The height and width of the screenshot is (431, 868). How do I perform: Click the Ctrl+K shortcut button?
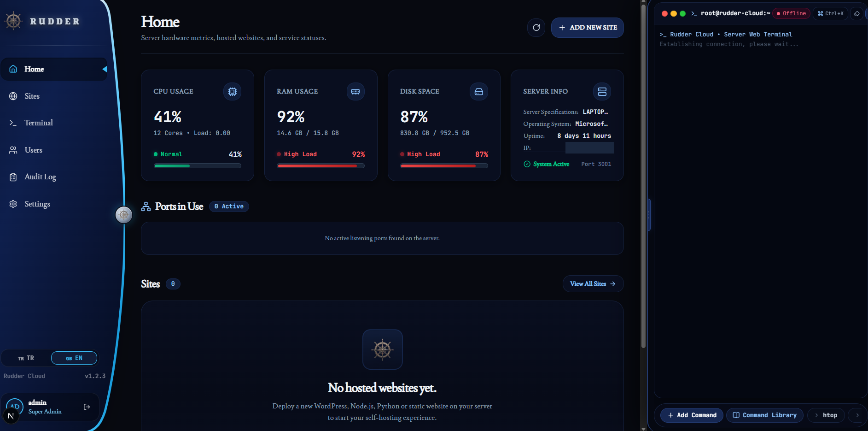(x=831, y=13)
